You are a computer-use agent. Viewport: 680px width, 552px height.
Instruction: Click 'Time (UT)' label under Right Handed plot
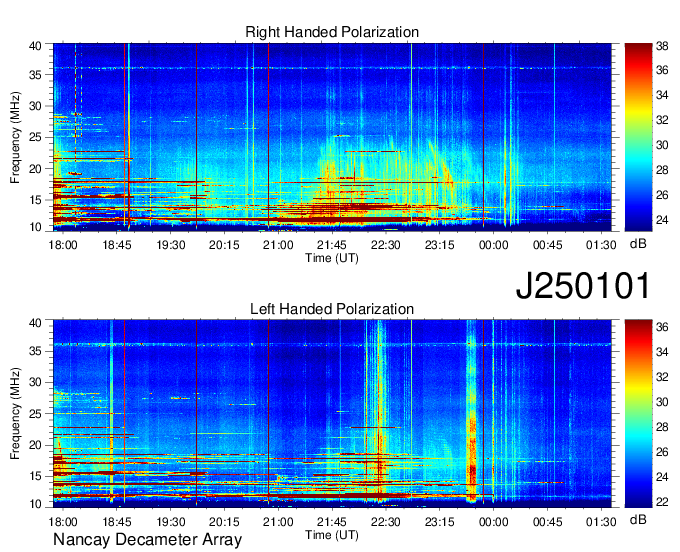[x=332, y=258]
